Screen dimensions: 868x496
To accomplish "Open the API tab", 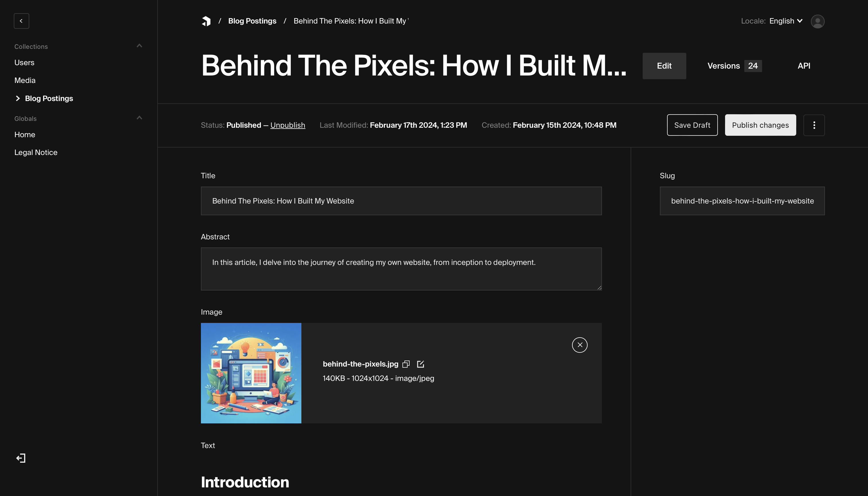I will click(804, 66).
